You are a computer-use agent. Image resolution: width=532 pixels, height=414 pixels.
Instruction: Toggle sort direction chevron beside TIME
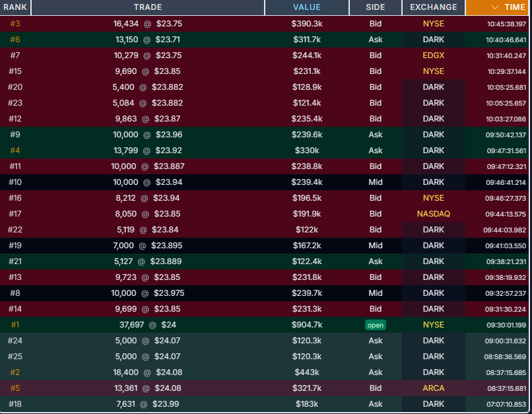(495, 7)
